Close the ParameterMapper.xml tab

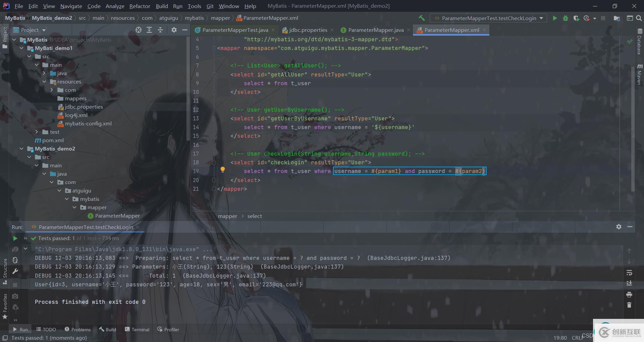[484, 30]
